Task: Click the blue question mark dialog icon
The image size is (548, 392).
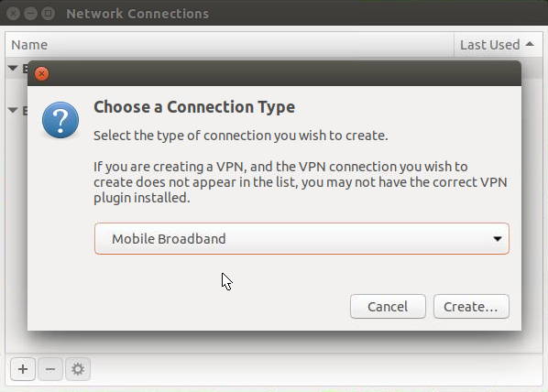Action: pos(60,120)
